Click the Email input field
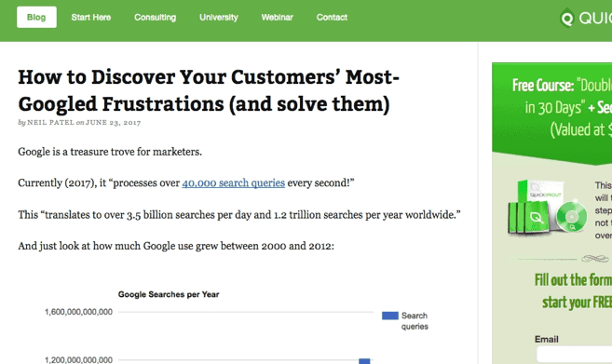Screen dimensions: 612x364 [574, 355]
